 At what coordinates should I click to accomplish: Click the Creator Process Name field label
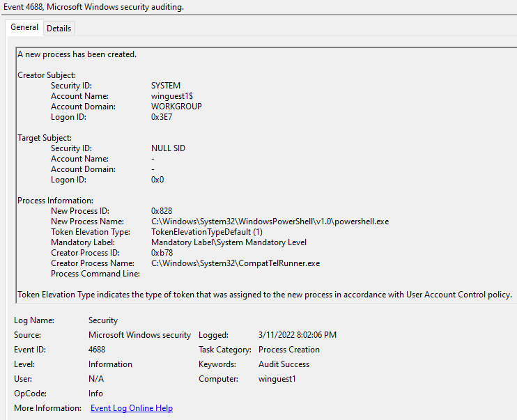[92, 263]
